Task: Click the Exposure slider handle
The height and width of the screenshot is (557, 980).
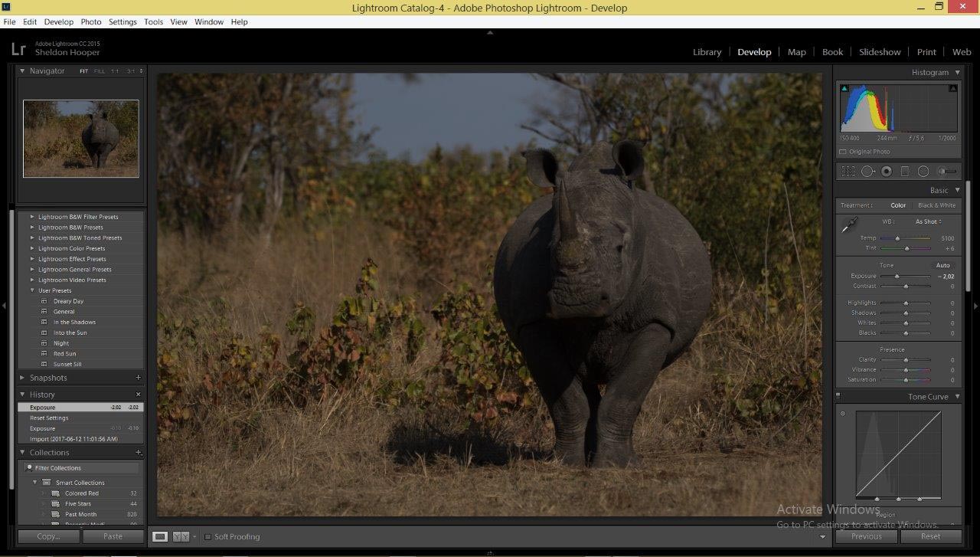Action: coord(897,277)
